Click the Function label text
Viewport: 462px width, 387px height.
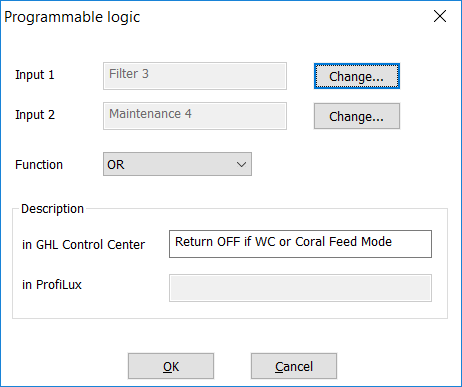pyautogui.click(x=39, y=165)
